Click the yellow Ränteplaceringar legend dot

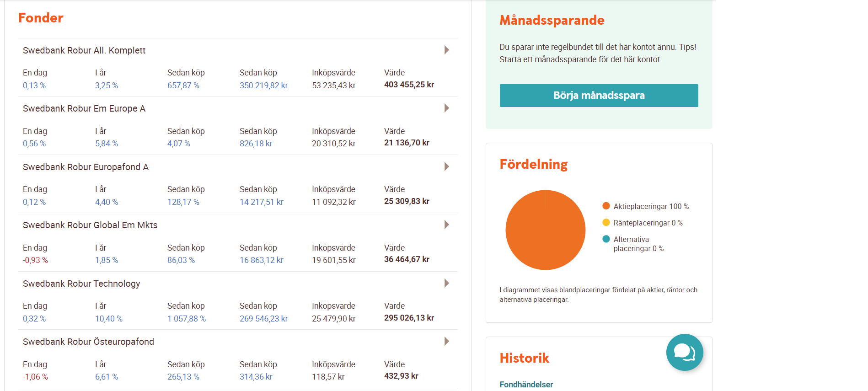tap(606, 222)
